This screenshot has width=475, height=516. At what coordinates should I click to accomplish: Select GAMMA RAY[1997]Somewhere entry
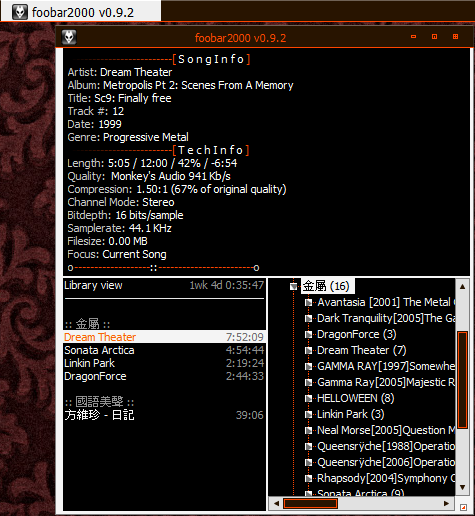pyautogui.click(x=386, y=366)
